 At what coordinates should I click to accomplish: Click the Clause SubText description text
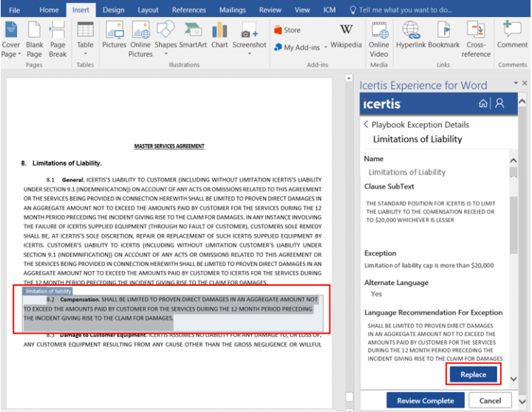click(431, 212)
